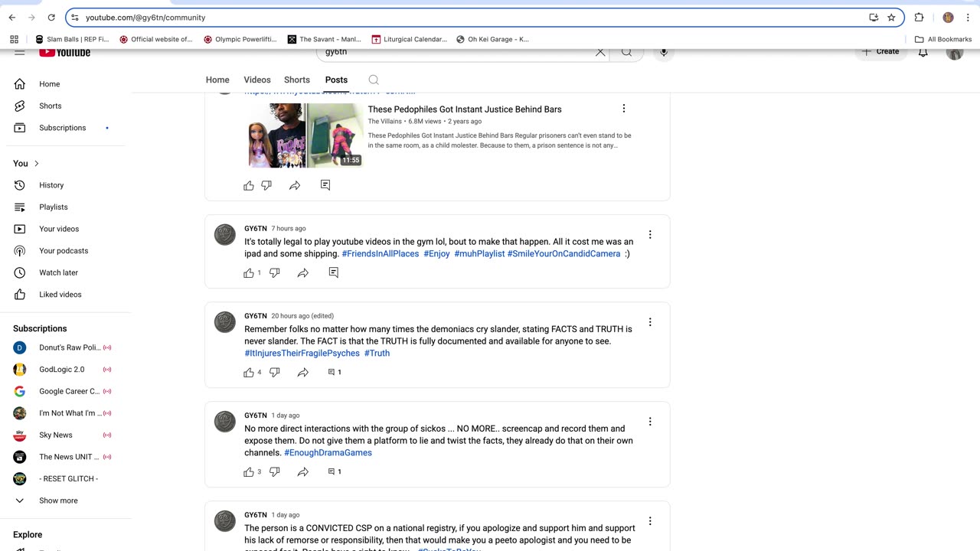
Task: Reload the page with the refresh icon
Action: point(51,18)
